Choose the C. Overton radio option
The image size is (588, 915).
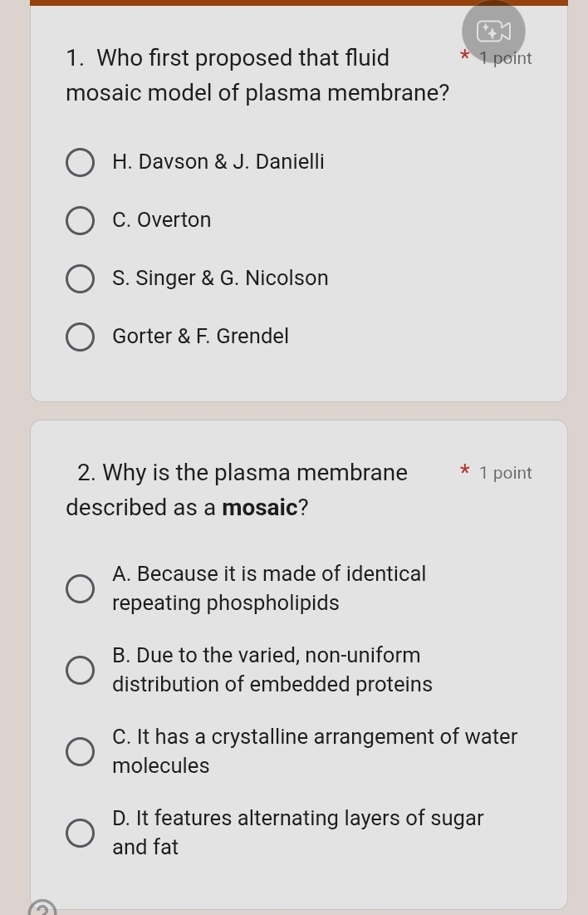pos(80,221)
